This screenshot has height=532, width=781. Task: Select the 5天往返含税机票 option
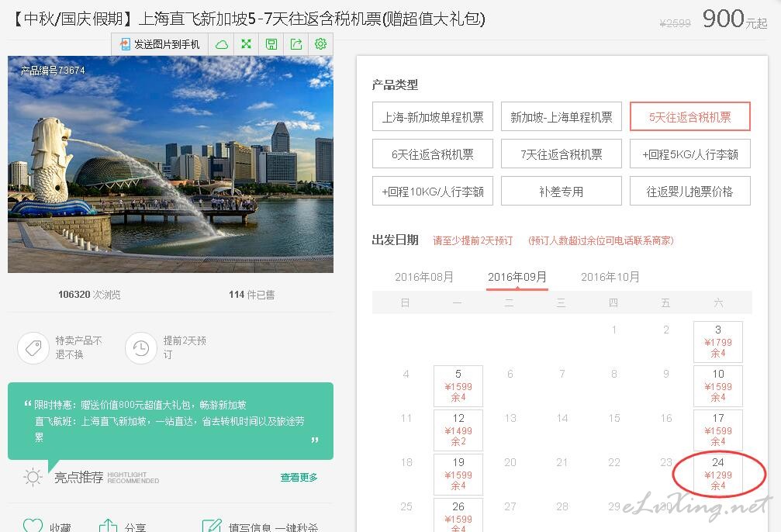click(689, 116)
